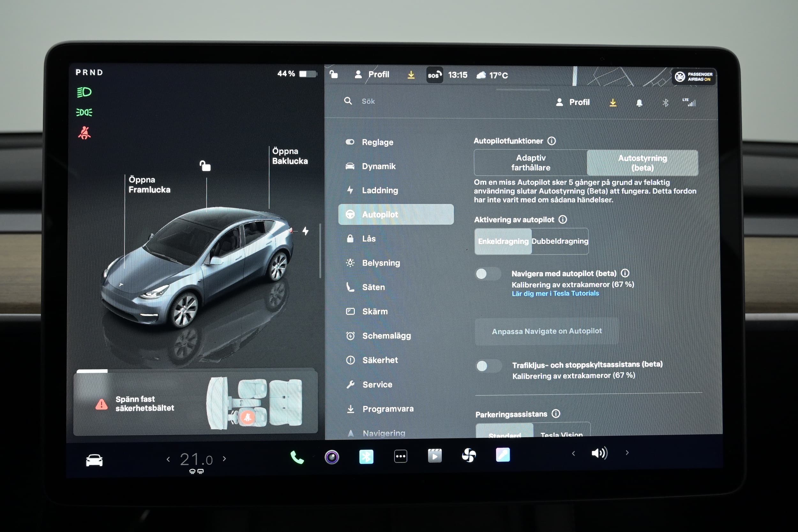The height and width of the screenshot is (532, 798).
Task: Show info for Autopilotfunktioner
Action: tap(552, 141)
